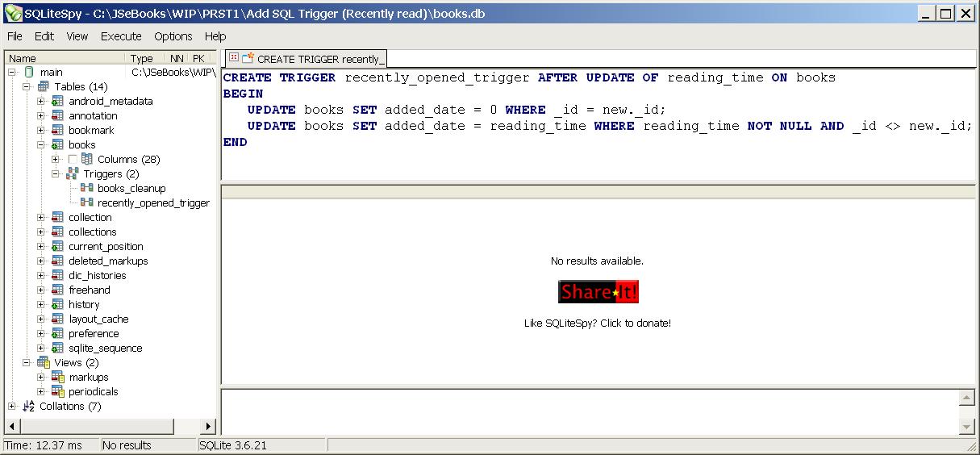980x455 pixels.
Task: Expand the Columns (28) node
Action: (x=56, y=160)
